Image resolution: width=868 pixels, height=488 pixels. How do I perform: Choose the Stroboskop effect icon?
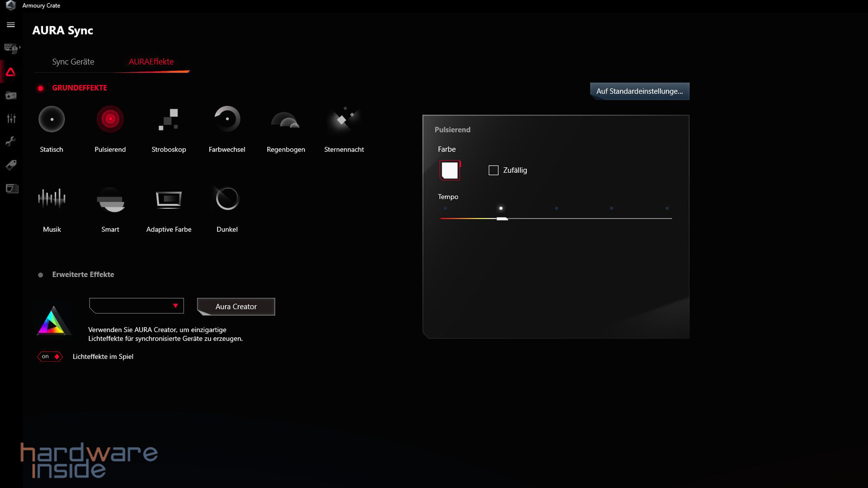coord(169,119)
